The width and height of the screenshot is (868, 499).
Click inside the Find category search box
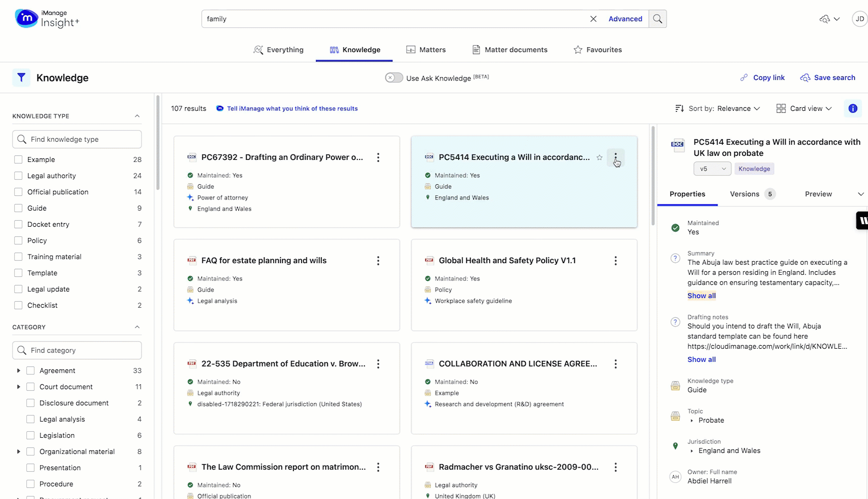pyautogui.click(x=76, y=350)
